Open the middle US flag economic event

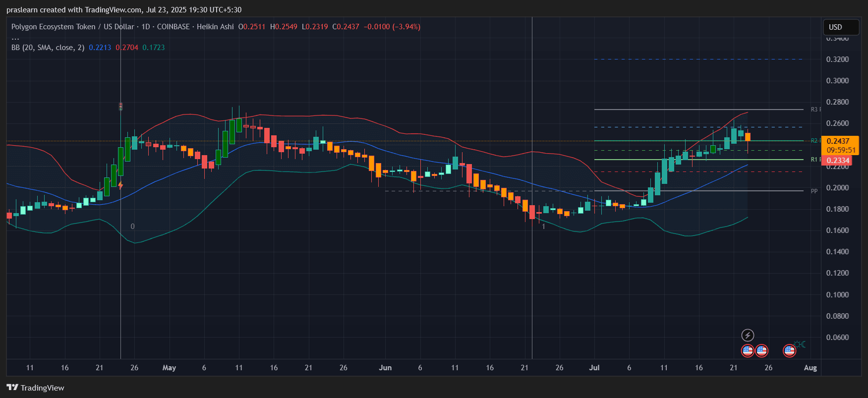(761, 351)
